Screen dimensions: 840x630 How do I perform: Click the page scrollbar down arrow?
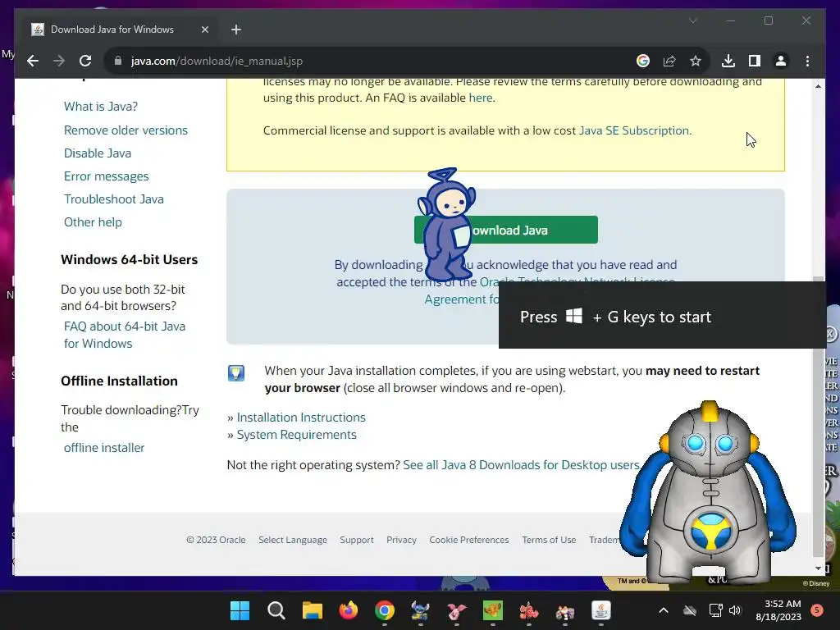click(818, 568)
